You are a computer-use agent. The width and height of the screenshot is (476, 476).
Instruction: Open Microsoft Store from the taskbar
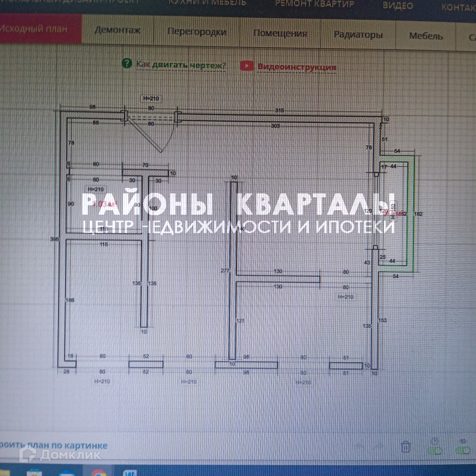34,473
